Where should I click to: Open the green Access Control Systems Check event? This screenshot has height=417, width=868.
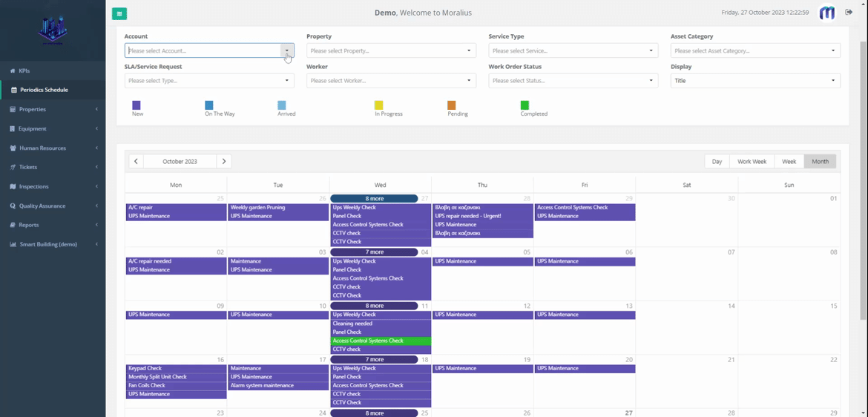(380, 341)
